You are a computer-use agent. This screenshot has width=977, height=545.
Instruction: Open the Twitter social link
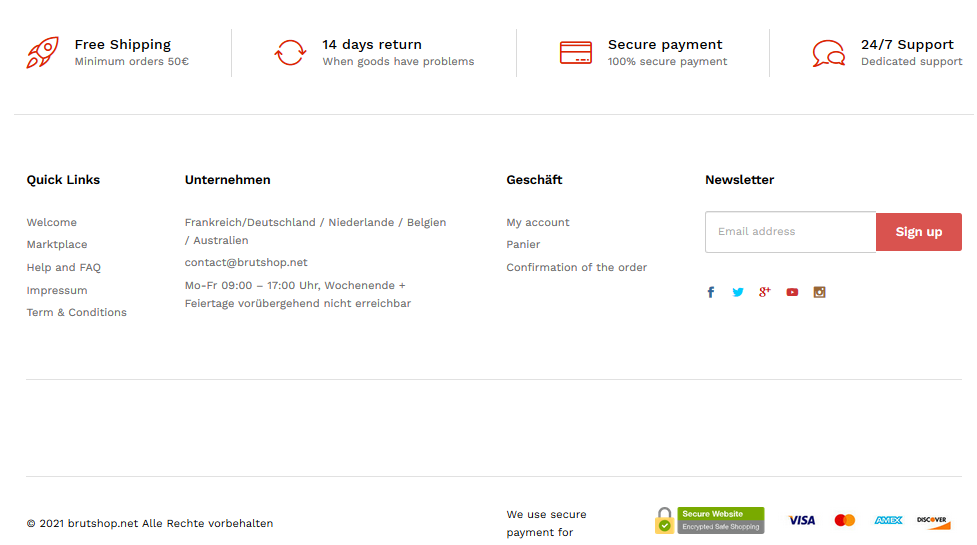pos(738,292)
